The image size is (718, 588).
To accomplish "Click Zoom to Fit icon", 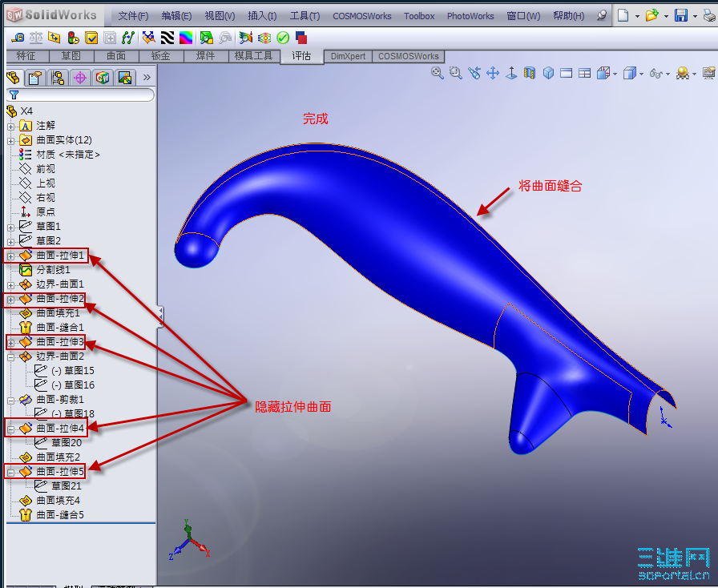I will tap(438, 73).
